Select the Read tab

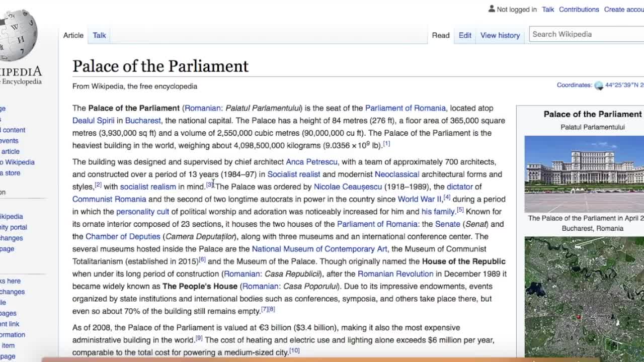point(441,35)
